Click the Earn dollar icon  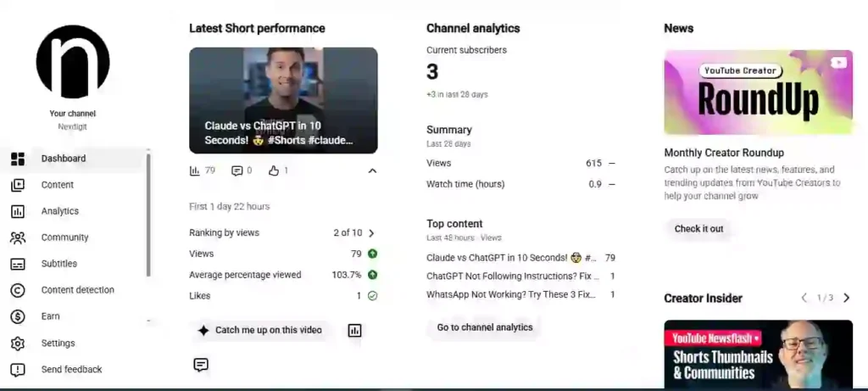(18, 317)
